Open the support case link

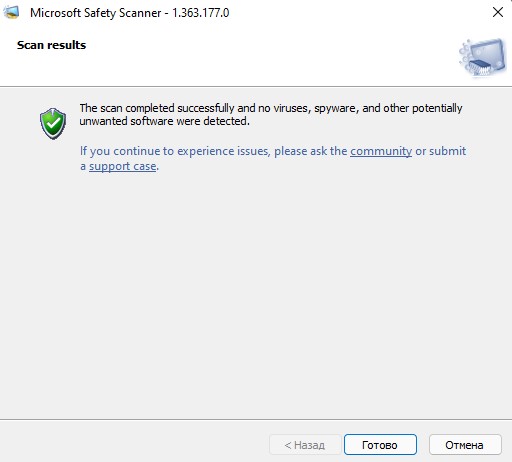(123, 166)
